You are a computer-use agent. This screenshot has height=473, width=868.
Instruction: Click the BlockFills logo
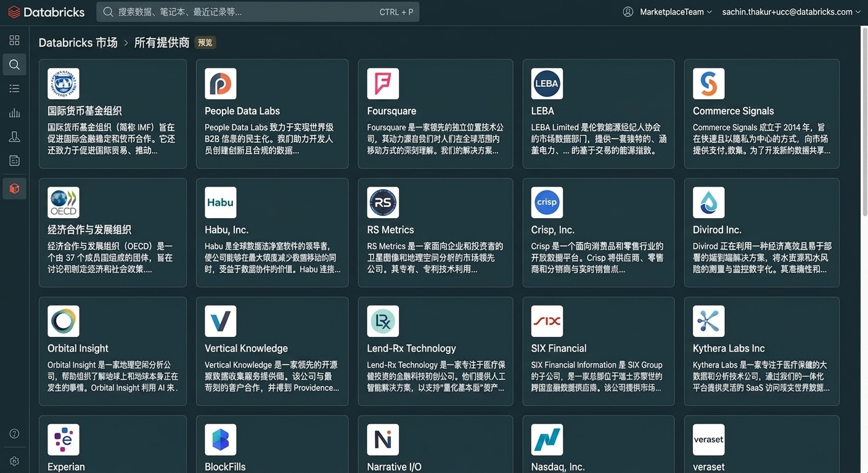click(221, 440)
